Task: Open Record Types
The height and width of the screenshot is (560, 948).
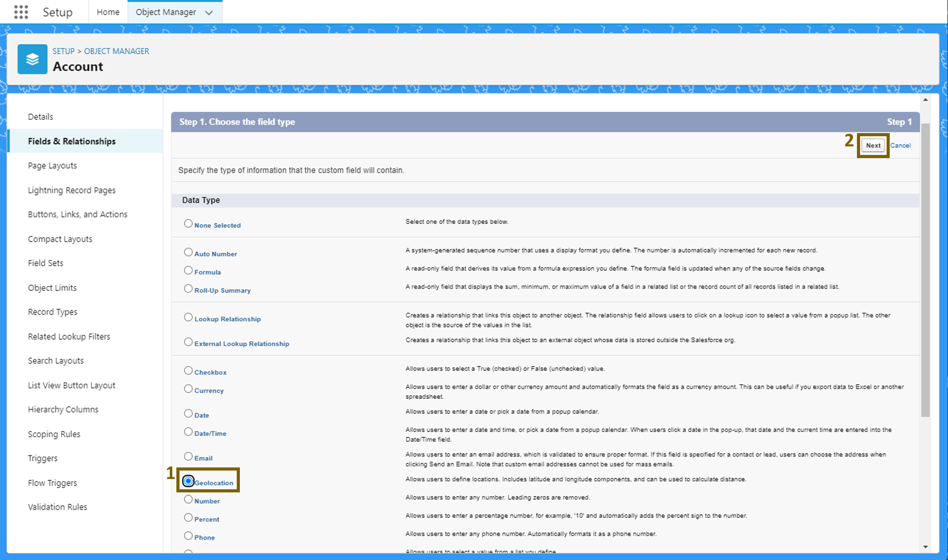Action: pyautogui.click(x=53, y=311)
